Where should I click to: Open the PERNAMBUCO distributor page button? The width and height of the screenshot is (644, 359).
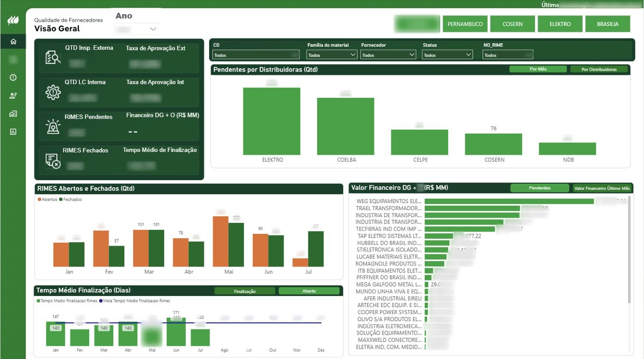[x=465, y=24]
